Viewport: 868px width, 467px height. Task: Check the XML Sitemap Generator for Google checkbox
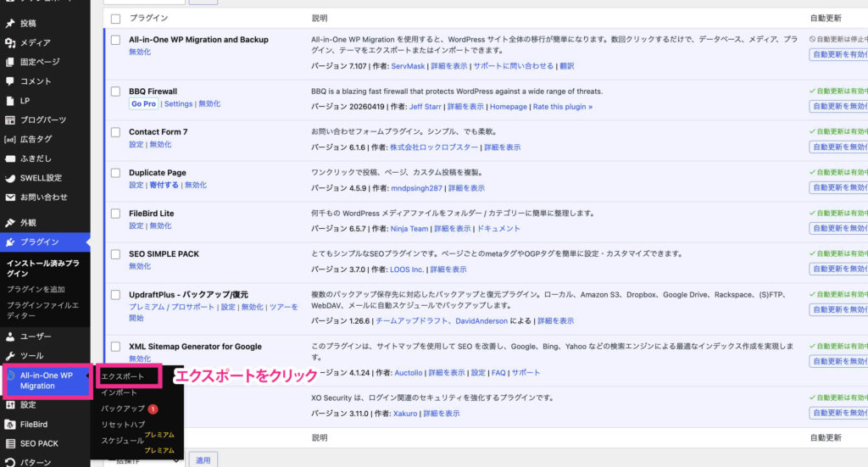point(115,347)
